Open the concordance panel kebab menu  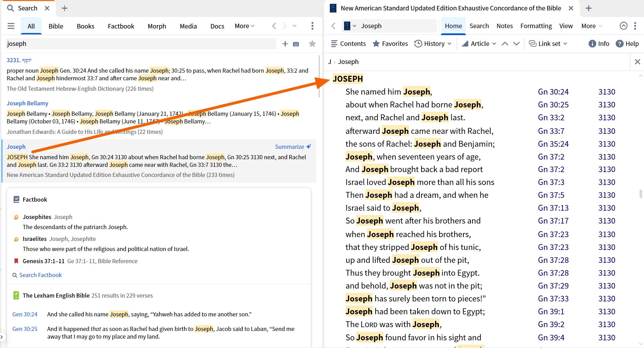click(635, 26)
